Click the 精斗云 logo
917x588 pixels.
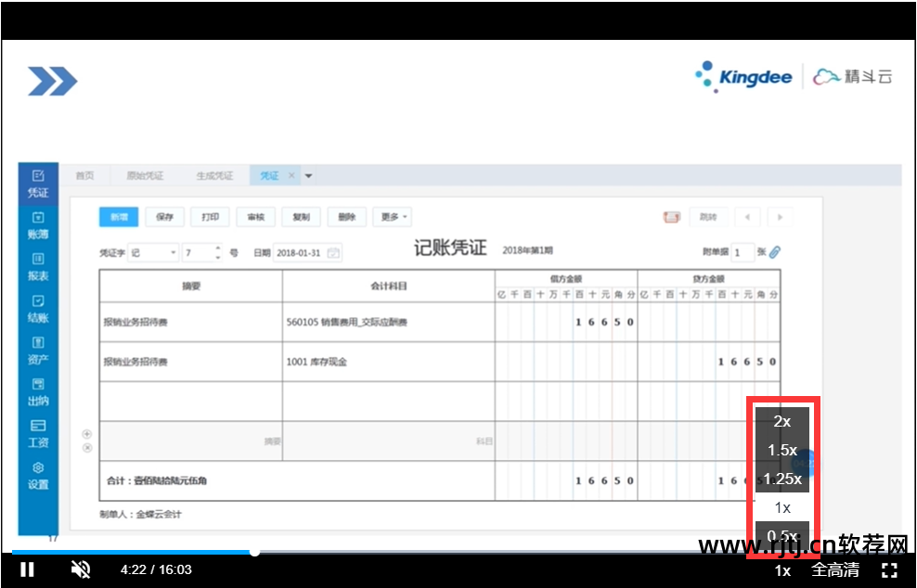853,77
